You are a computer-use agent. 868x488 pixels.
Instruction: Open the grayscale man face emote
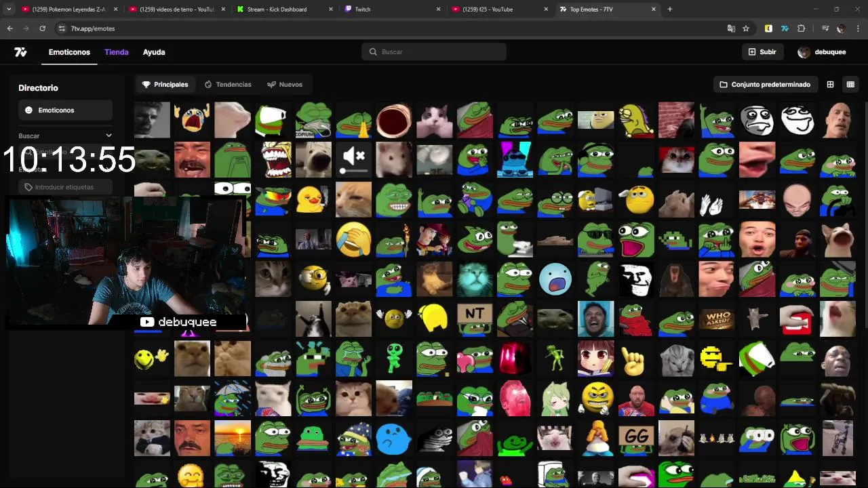click(152, 120)
